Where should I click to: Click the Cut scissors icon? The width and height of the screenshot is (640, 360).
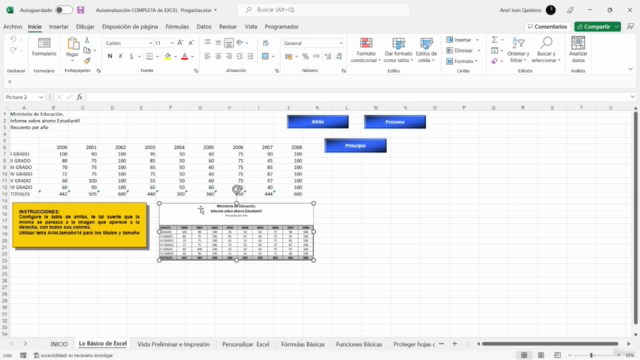pyautogui.click(x=87, y=40)
